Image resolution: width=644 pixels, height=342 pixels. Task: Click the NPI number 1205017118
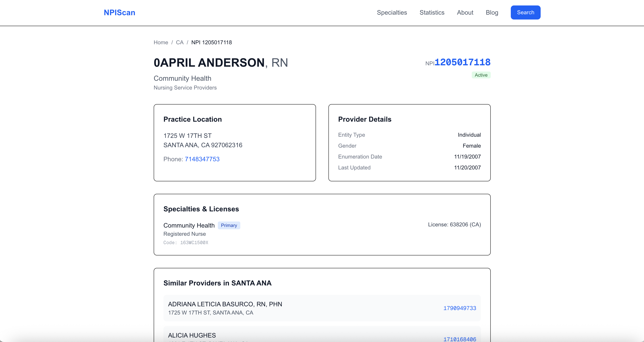(462, 62)
